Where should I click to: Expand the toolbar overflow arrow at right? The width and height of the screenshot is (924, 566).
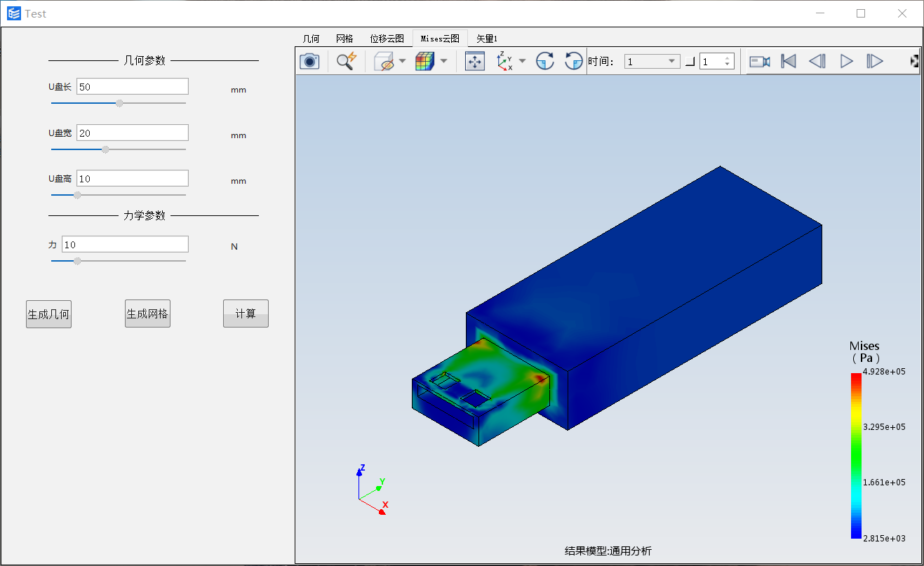pyautogui.click(x=914, y=62)
